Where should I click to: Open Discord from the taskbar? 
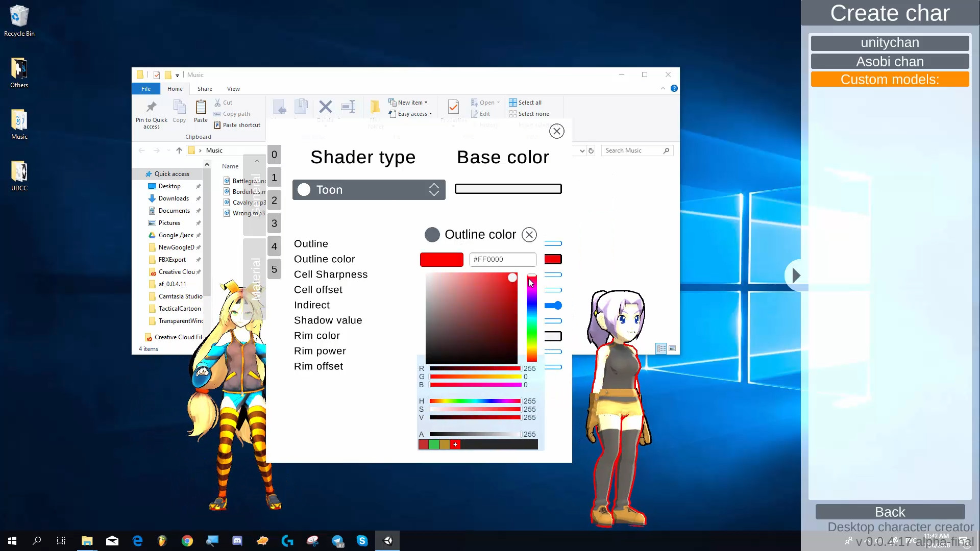pos(237,540)
